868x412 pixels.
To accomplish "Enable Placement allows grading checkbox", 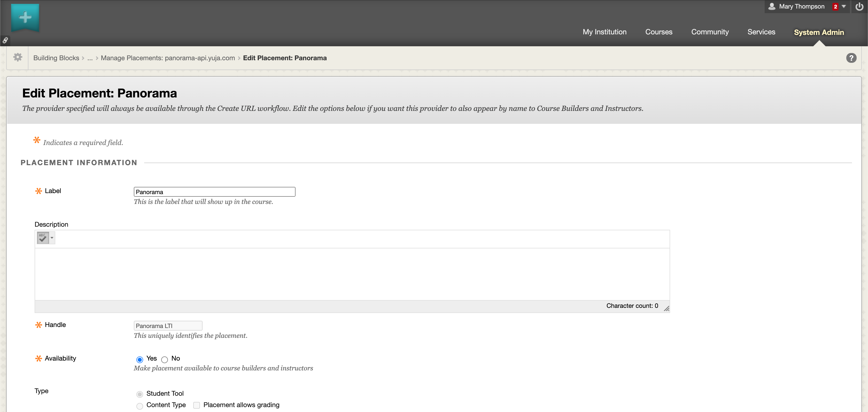I will 196,405.
